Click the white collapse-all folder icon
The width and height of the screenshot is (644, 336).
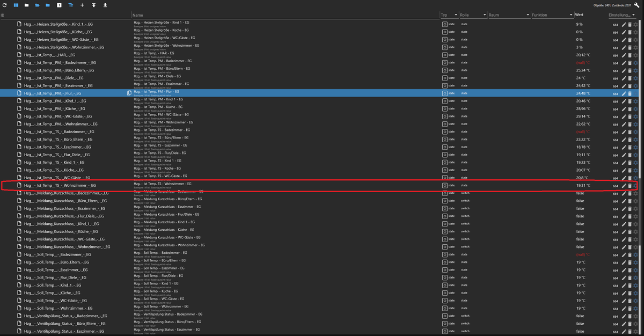coord(26,5)
